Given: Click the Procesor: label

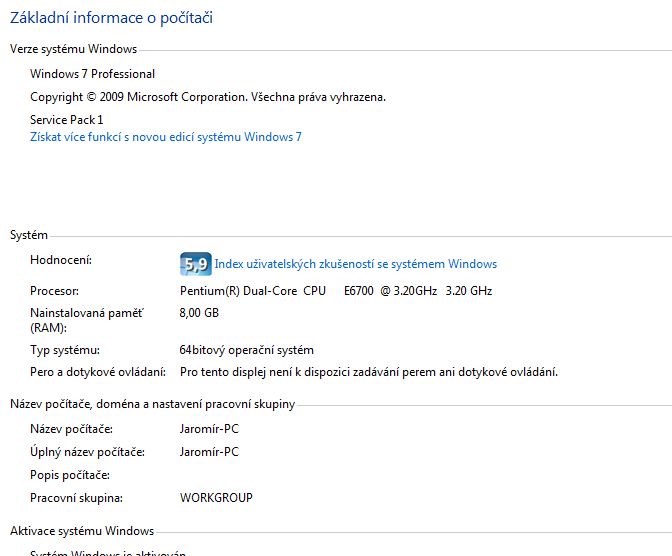Looking at the screenshot, I should [x=54, y=291].
